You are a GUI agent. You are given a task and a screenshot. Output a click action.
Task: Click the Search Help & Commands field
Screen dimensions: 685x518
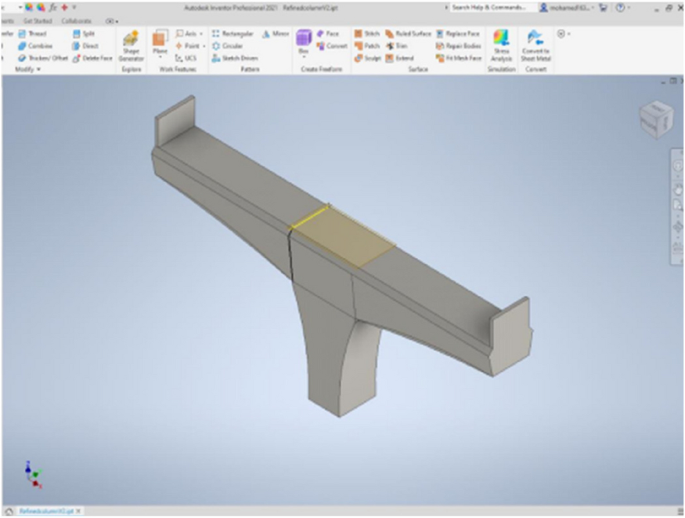(488, 7)
